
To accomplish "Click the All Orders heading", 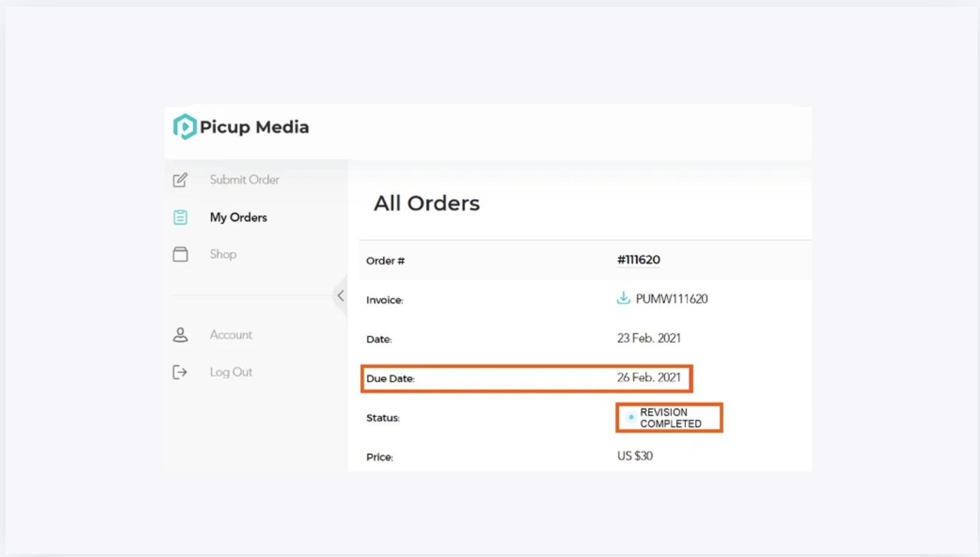I will click(427, 203).
